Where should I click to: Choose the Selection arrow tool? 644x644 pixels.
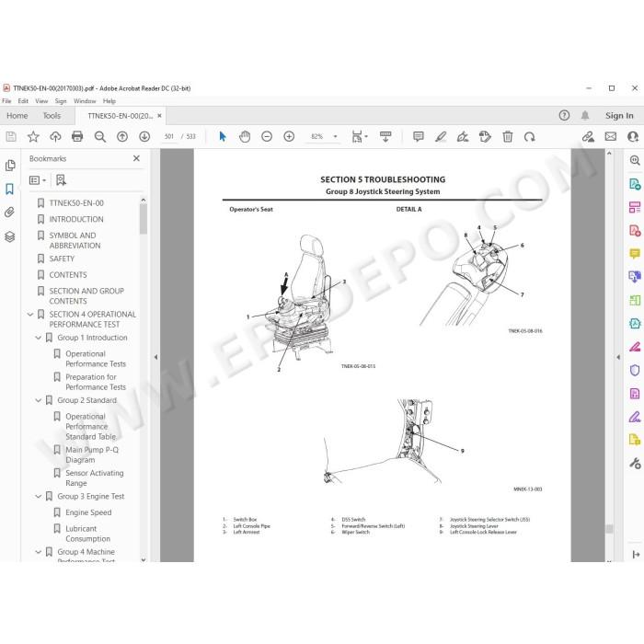click(223, 136)
